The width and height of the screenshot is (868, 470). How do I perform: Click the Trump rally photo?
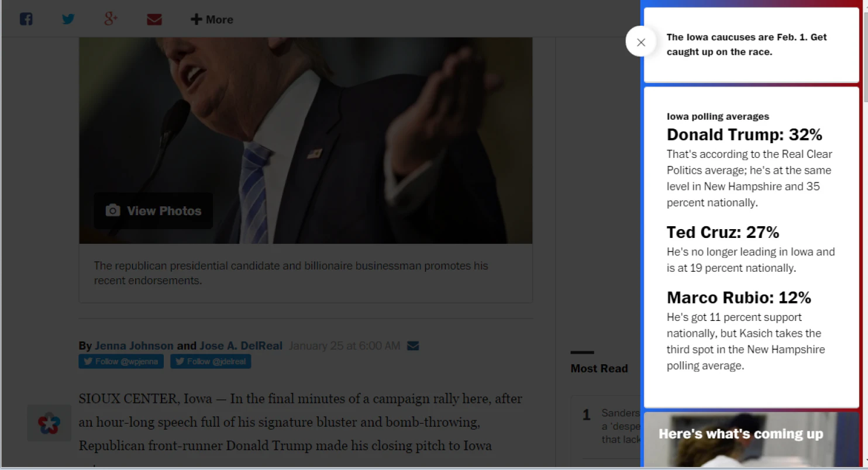pyautogui.click(x=306, y=140)
